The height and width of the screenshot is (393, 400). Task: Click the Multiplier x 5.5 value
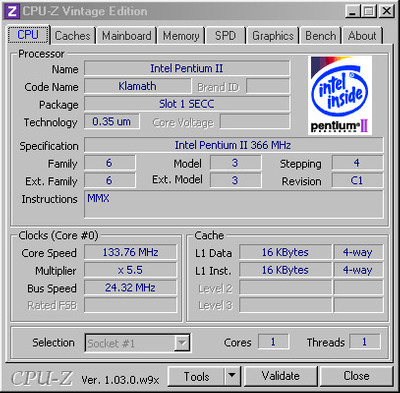pos(130,270)
